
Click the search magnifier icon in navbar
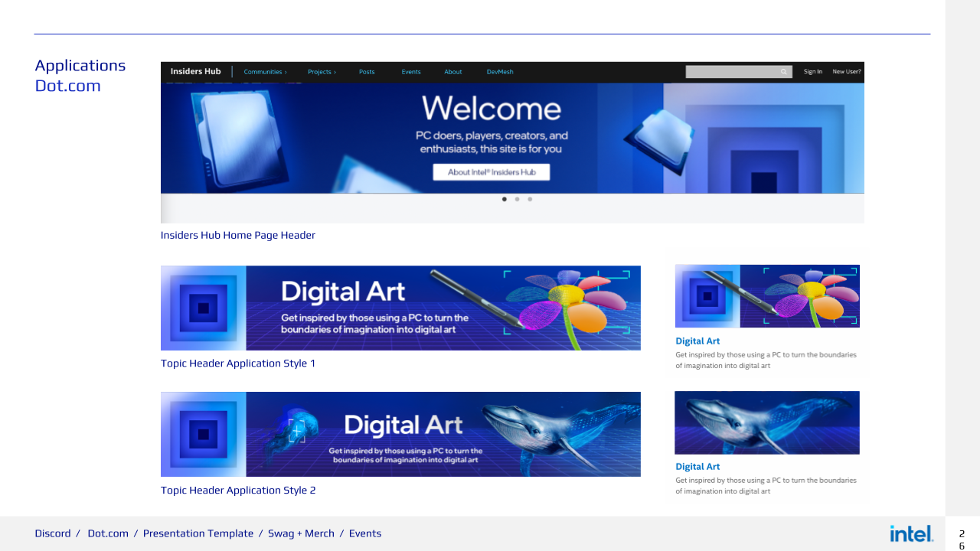coord(782,71)
